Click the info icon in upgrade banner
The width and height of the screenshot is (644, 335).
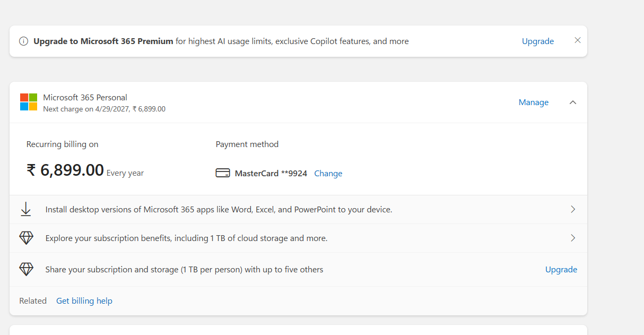click(23, 41)
